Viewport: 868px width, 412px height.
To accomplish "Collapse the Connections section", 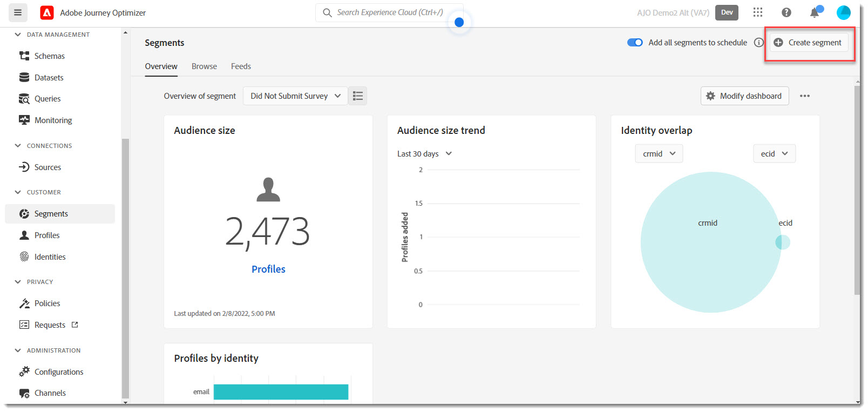I will pyautogui.click(x=18, y=146).
